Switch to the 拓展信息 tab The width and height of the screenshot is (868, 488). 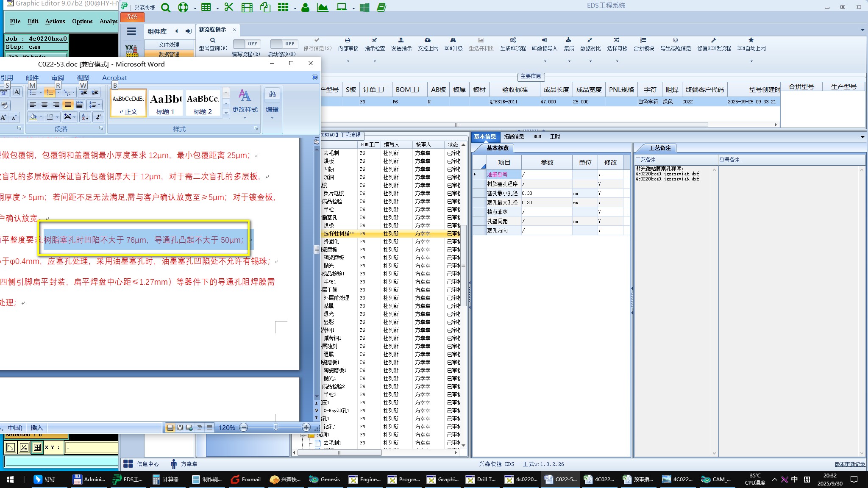[513, 136]
